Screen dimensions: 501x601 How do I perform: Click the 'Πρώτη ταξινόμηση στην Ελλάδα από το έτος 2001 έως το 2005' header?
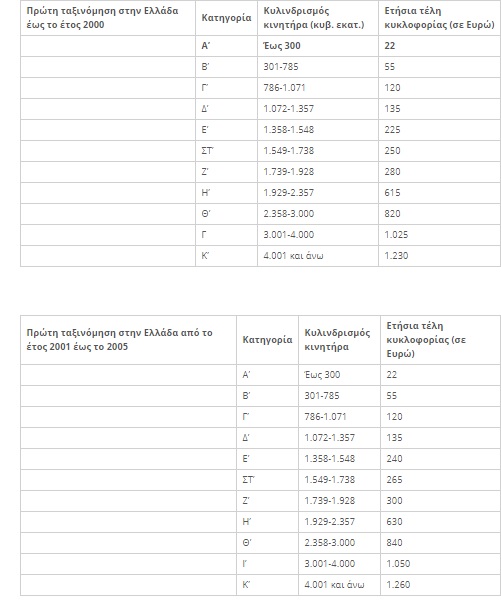(128, 340)
